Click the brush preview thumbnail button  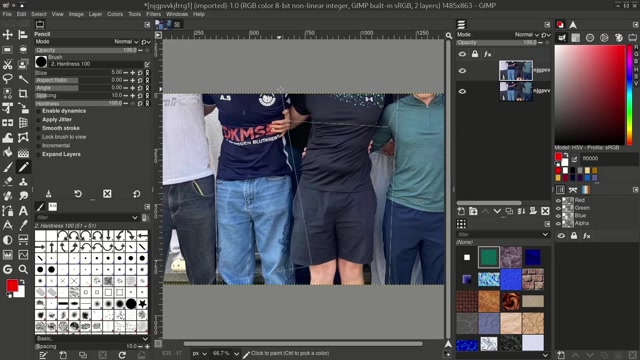[41, 62]
